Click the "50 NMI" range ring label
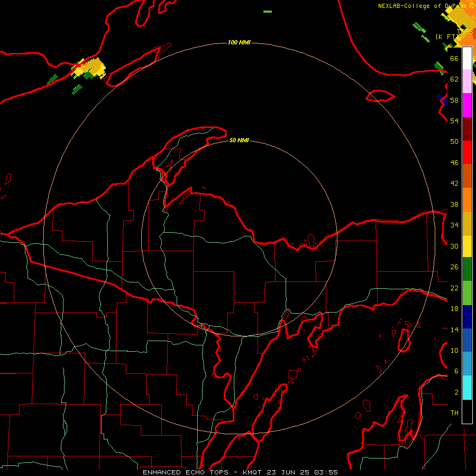Screen dimensions: 476x476 [239, 140]
